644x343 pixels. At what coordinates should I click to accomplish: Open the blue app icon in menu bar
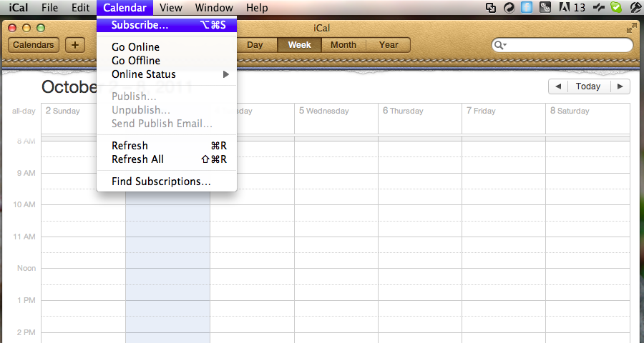click(527, 7)
